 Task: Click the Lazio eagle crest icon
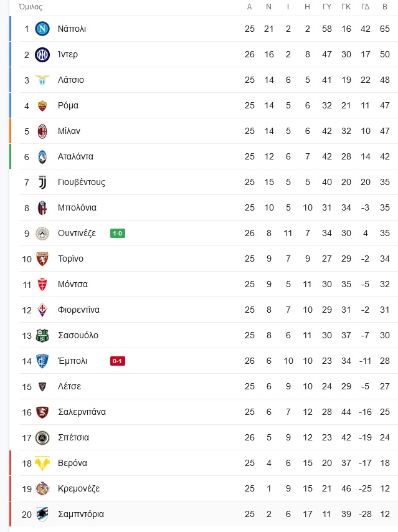point(42,80)
